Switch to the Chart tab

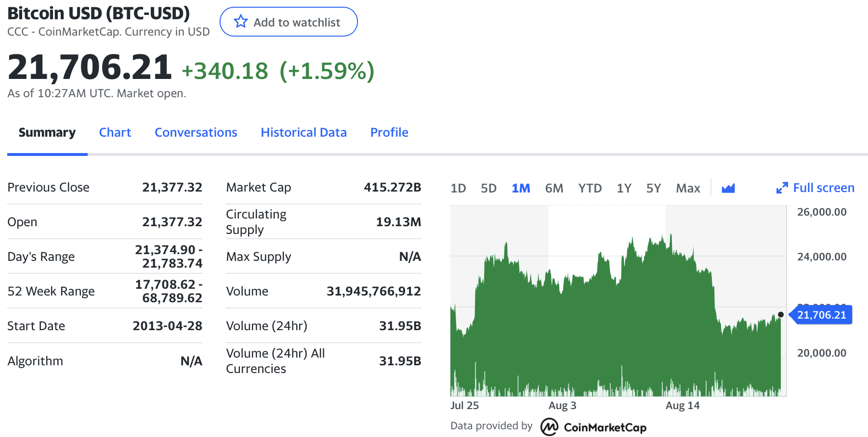[x=115, y=132]
